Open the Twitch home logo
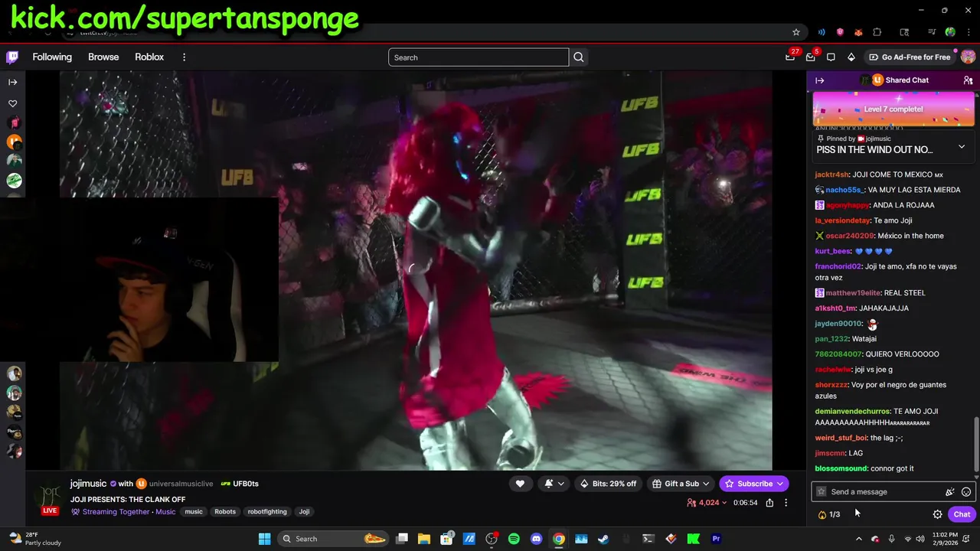This screenshot has height=551, width=980. click(12, 57)
